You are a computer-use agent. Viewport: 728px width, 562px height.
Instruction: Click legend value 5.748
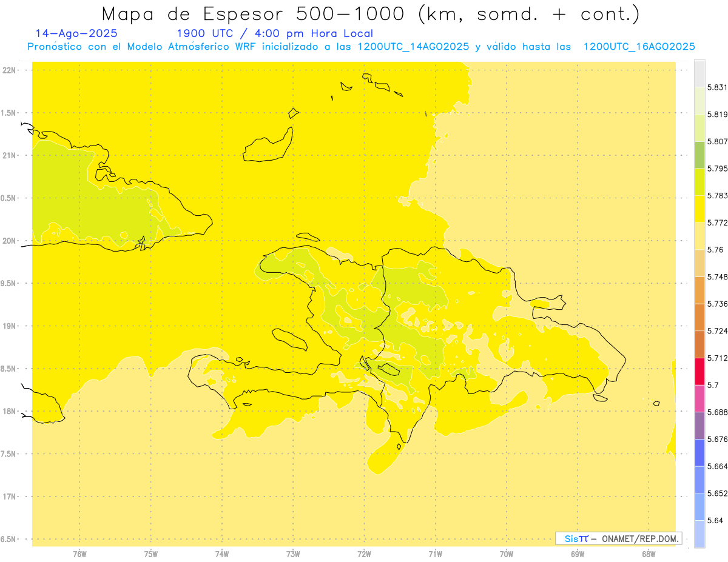[718, 276]
